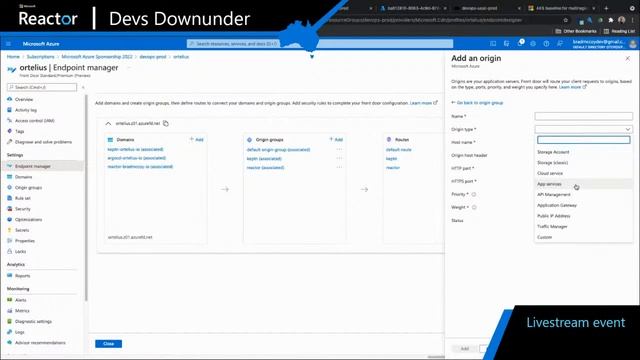This screenshot has width=640, height=360.
Task: Click the Alerts icon under Monitoring
Action: click(x=9, y=300)
